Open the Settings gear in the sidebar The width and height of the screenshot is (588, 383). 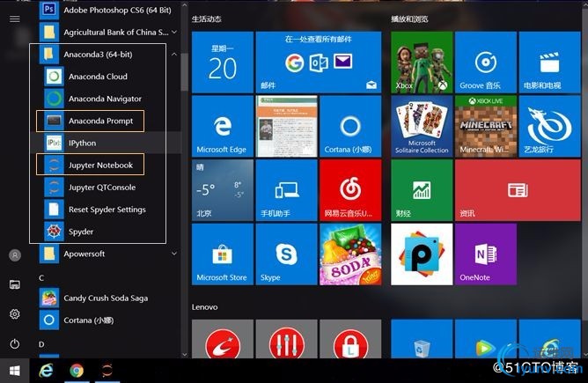(15, 314)
